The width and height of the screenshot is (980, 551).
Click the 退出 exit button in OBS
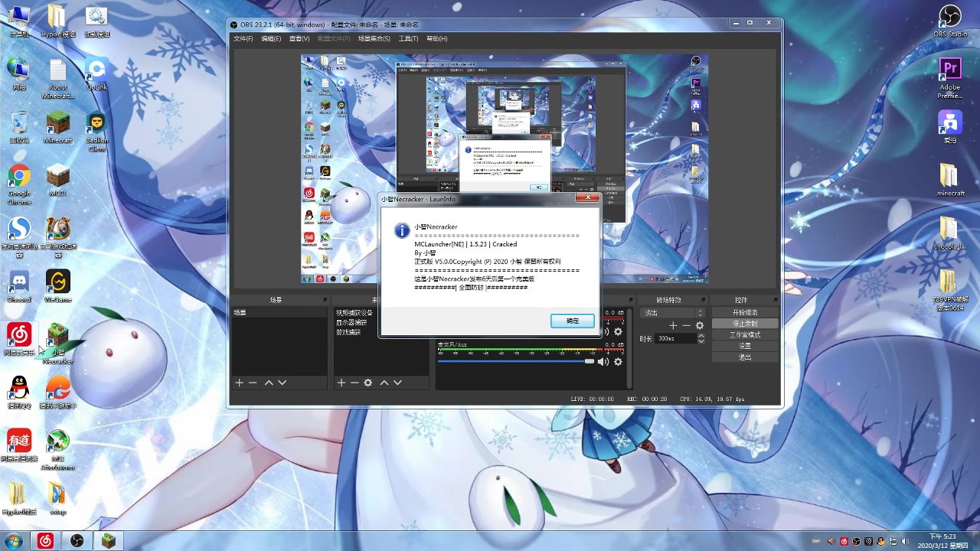click(745, 357)
